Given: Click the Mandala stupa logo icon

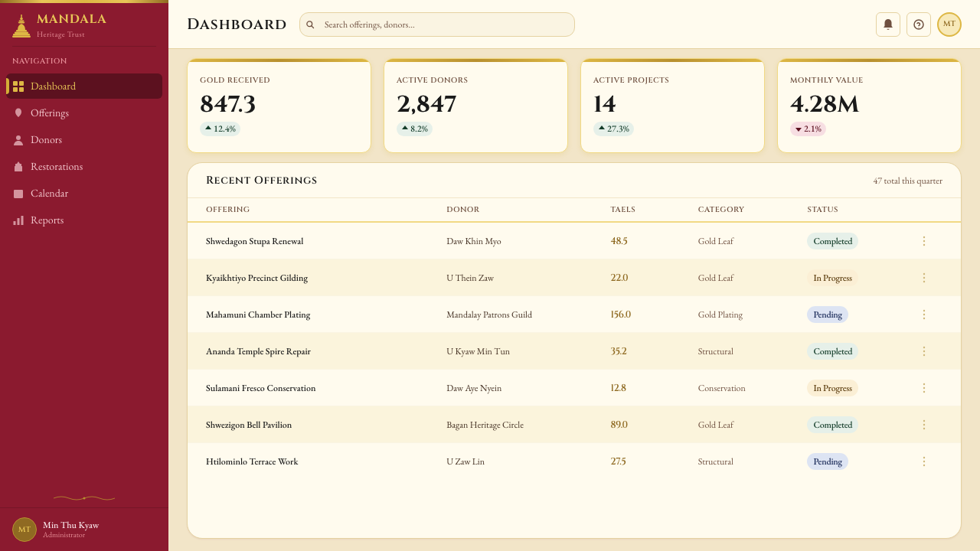Looking at the screenshot, I should (x=21, y=26).
